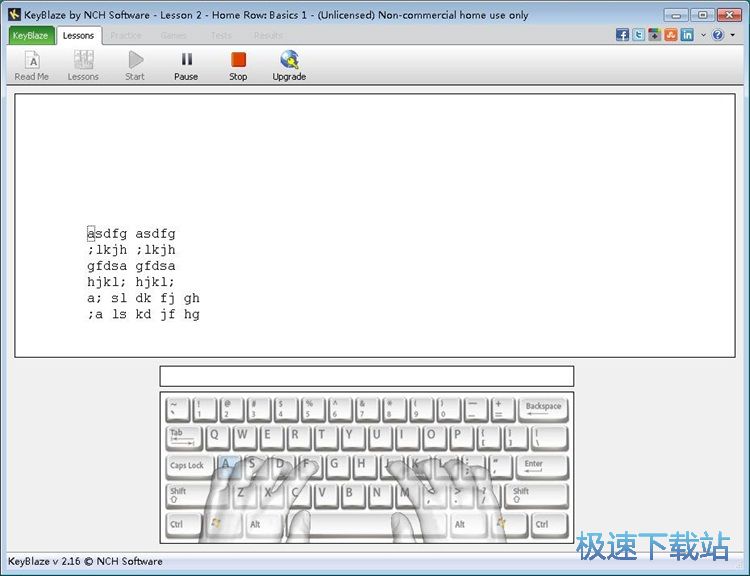Share via the StumbleUpon icon

pyautogui.click(x=671, y=35)
